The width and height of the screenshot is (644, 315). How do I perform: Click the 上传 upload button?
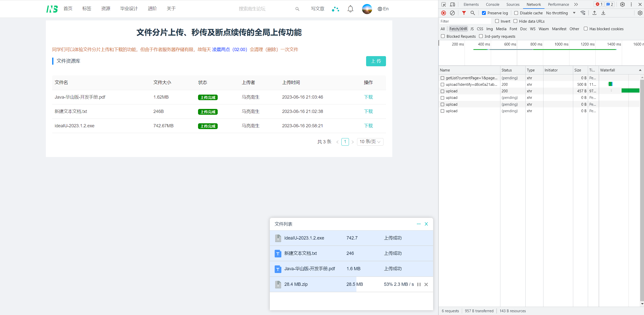[x=376, y=61]
